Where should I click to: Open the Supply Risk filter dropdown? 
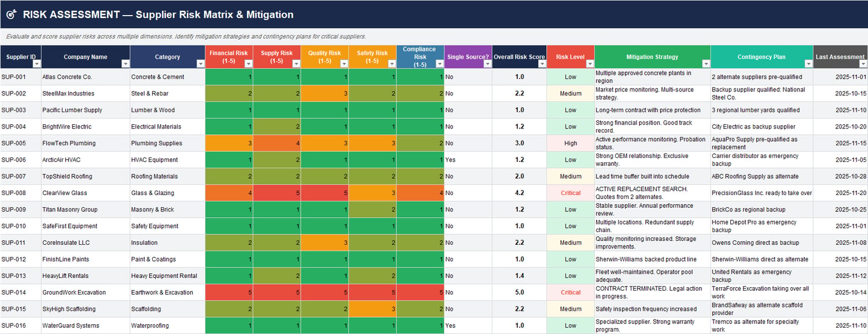point(296,64)
